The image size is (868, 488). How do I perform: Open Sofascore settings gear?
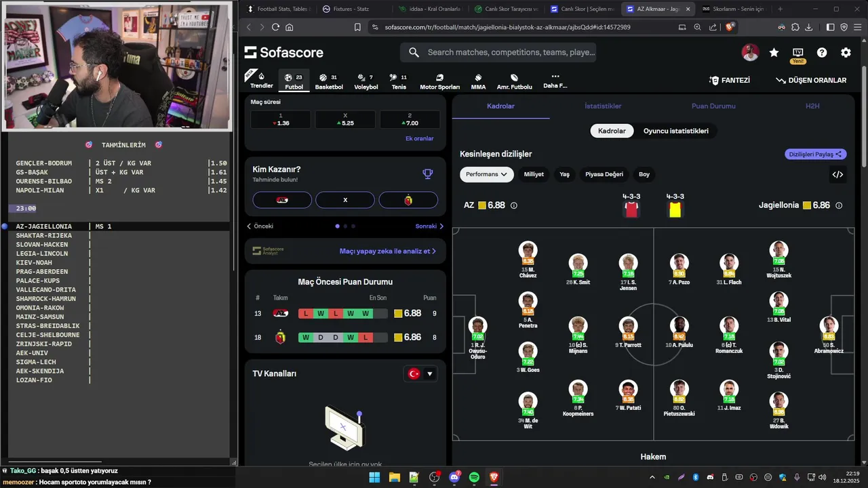[x=846, y=53]
